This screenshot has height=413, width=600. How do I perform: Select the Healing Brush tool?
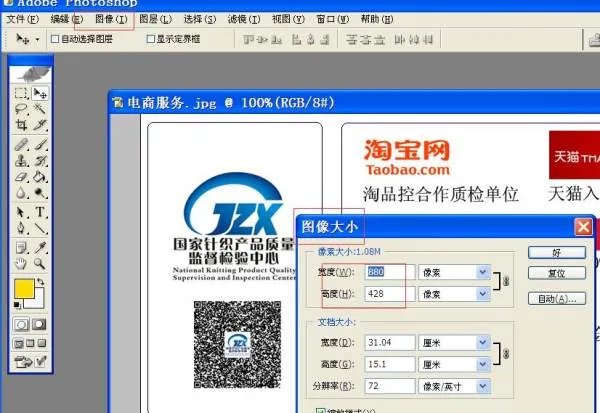click(21, 145)
